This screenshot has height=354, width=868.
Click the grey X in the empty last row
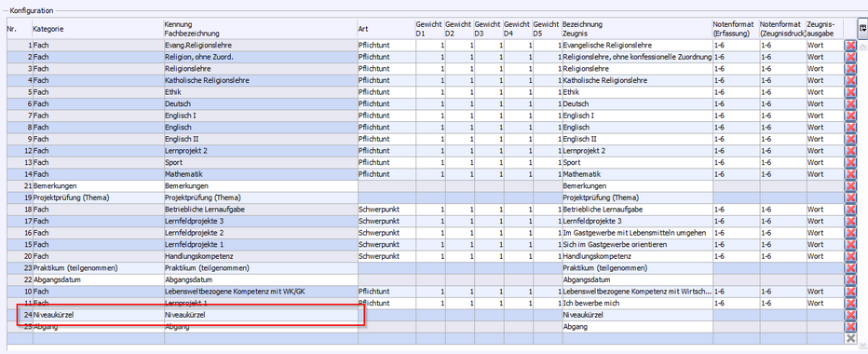(850, 338)
